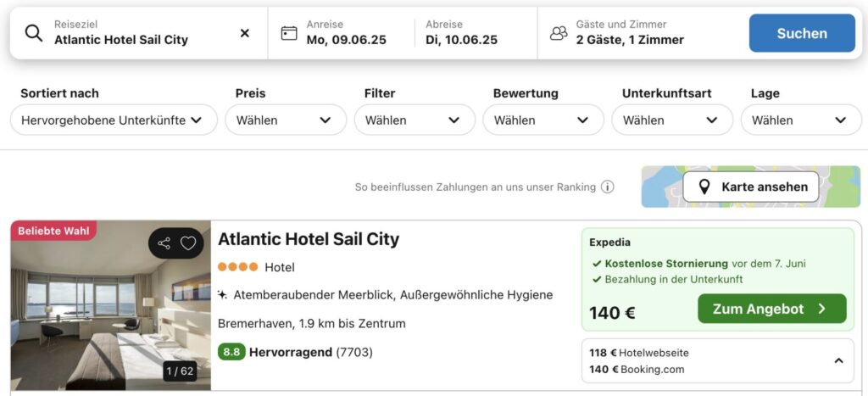This screenshot has height=396, width=868.
Task: Select the Abreise date field
Action: pos(475,33)
